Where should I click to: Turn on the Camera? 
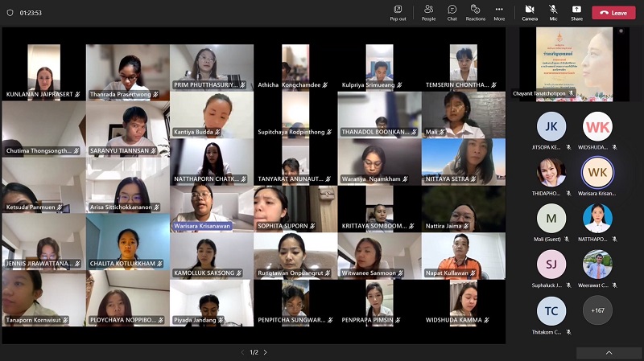pos(530,12)
